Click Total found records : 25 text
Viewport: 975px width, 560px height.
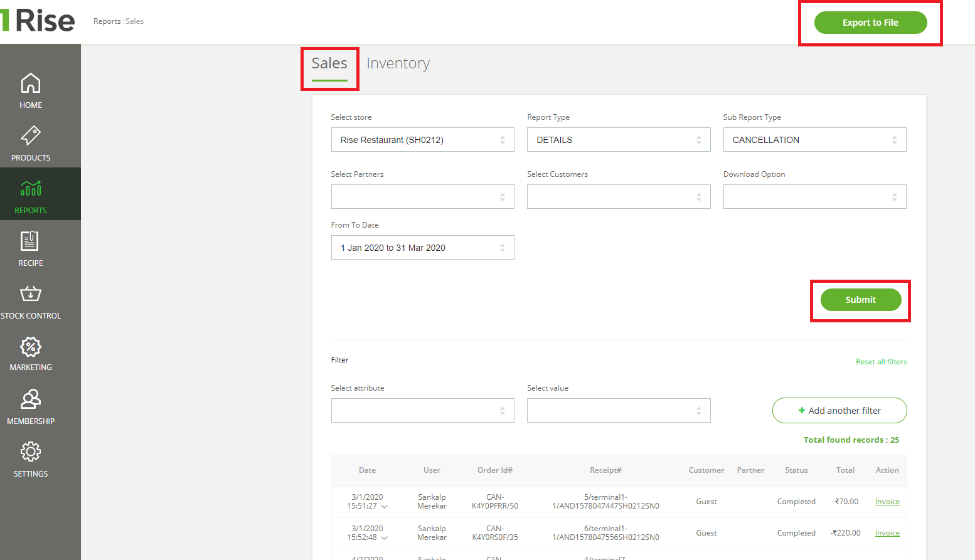coord(851,440)
